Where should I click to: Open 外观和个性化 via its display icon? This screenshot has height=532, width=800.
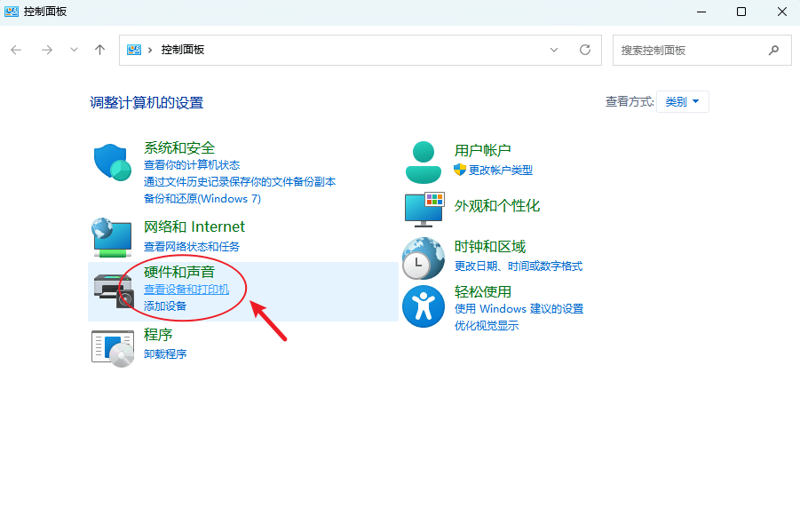pyautogui.click(x=423, y=210)
